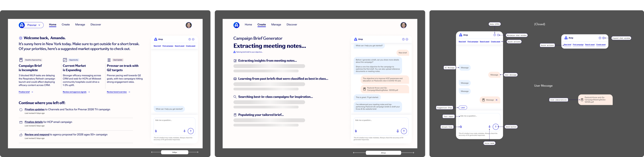644x157 pixels.
Task: Click the document icon beside Populating your tailored brief
Action: pyautogui.click(x=235, y=115)
